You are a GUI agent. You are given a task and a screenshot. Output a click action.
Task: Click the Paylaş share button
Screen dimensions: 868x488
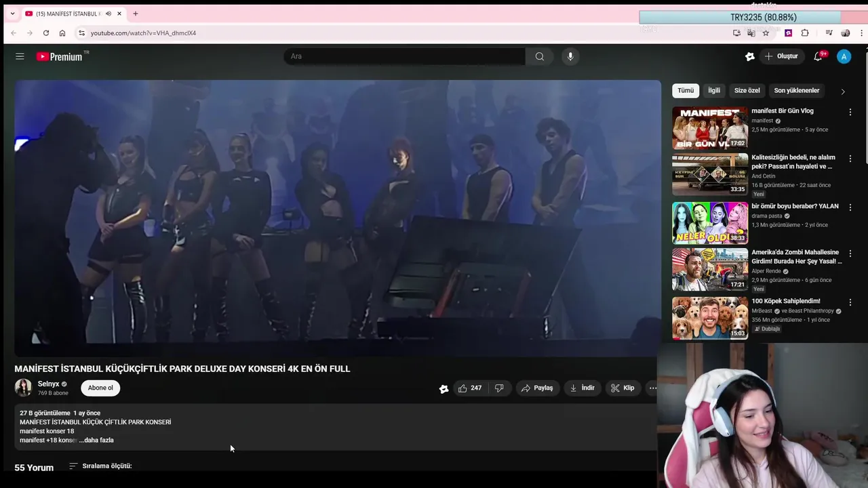pyautogui.click(x=537, y=388)
